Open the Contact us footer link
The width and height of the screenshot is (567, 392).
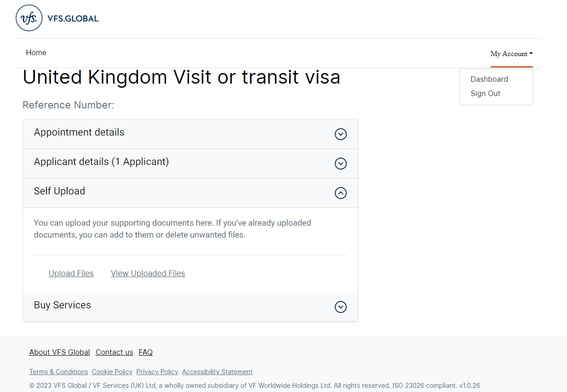pos(114,352)
